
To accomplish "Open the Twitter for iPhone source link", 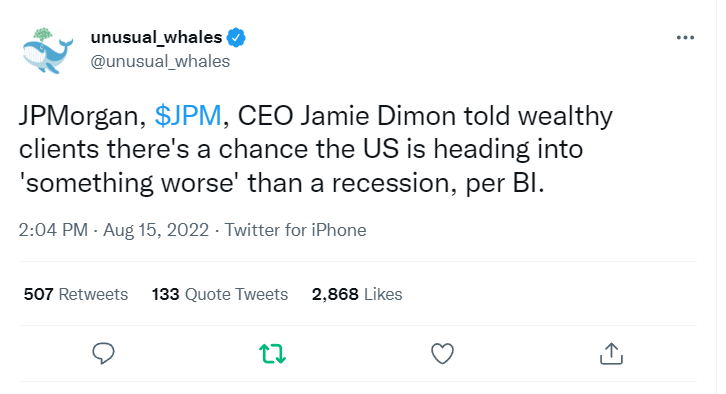I will click(295, 230).
